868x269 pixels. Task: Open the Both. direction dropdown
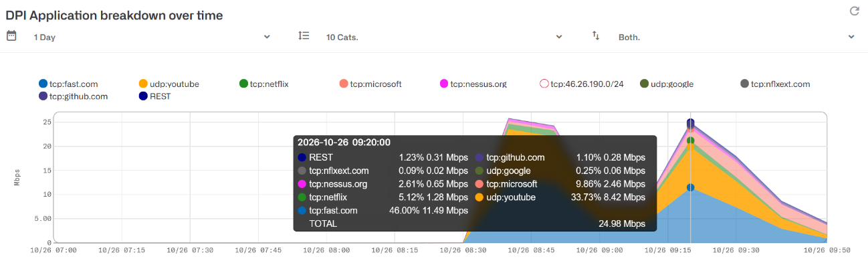pos(736,37)
